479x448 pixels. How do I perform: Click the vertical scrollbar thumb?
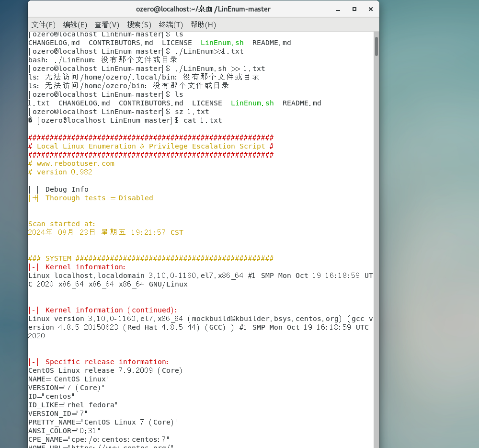(376, 46)
